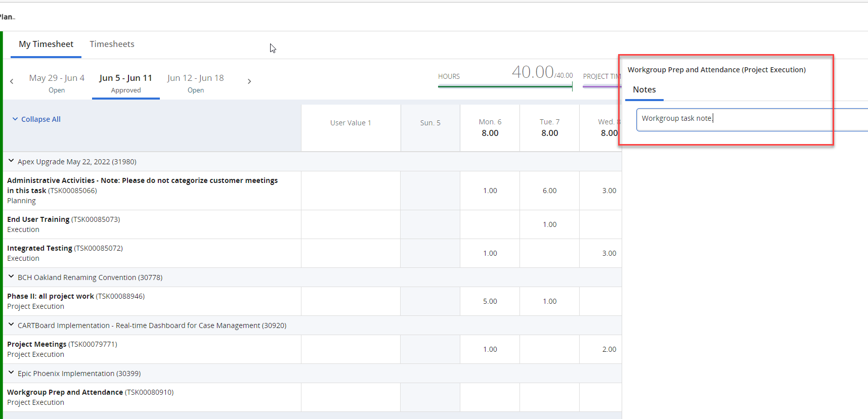Open the Notes tab in side panel
Viewport: 868px width, 419px height.
644,89
